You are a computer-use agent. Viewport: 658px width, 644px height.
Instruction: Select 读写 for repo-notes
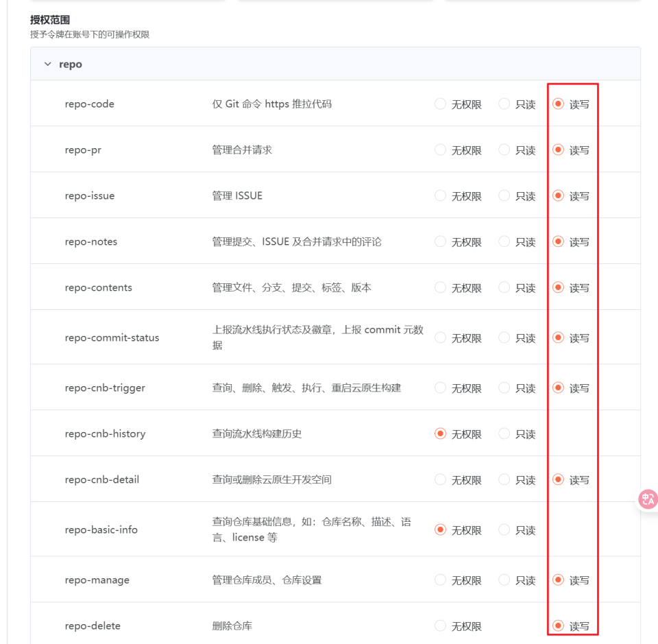[x=558, y=242]
